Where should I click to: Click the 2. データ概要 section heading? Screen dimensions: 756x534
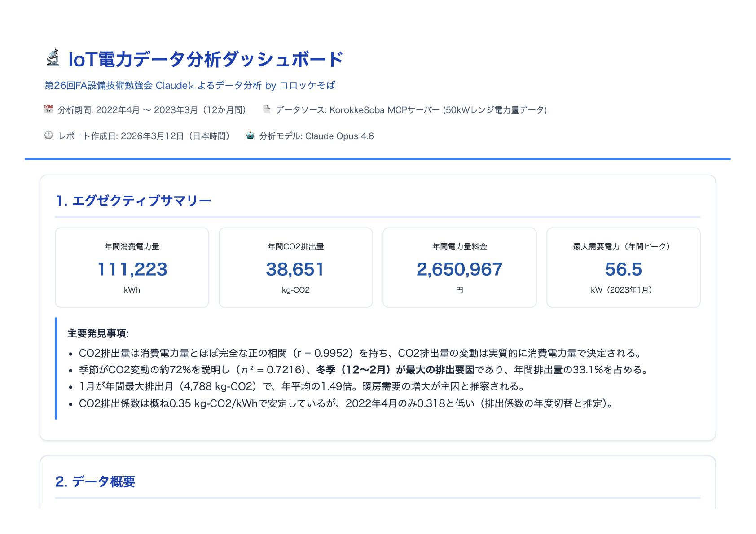pos(95,481)
